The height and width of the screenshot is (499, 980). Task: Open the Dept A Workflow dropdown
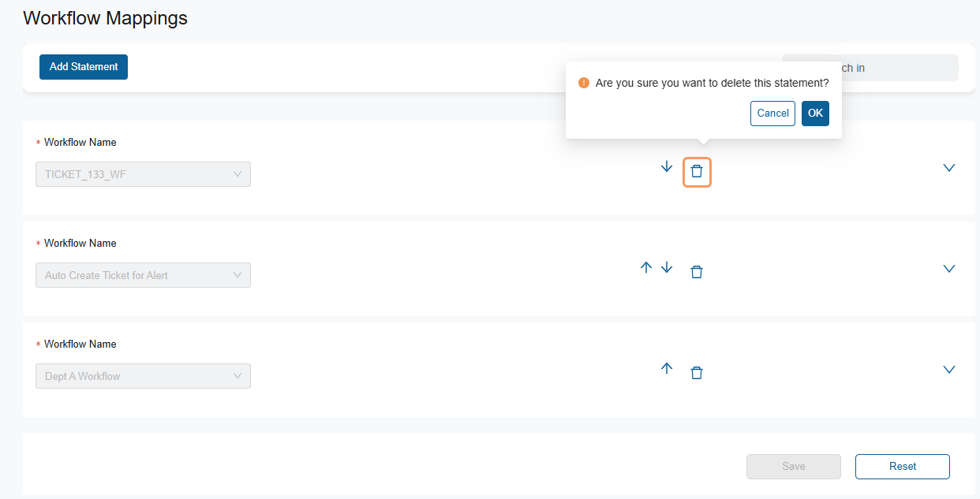[x=143, y=376]
